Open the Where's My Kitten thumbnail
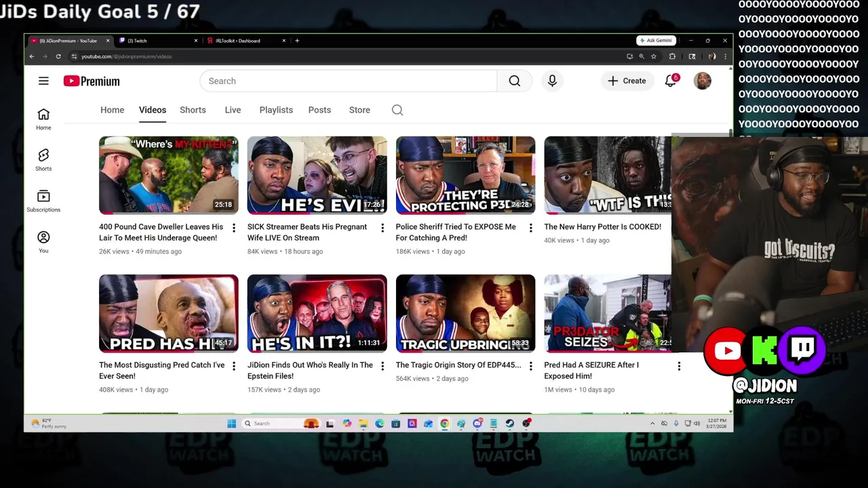The width and height of the screenshot is (868, 488). (x=169, y=176)
